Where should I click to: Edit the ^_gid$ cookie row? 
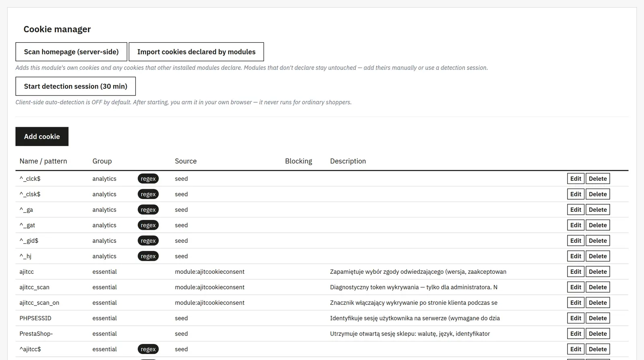[576, 241]
